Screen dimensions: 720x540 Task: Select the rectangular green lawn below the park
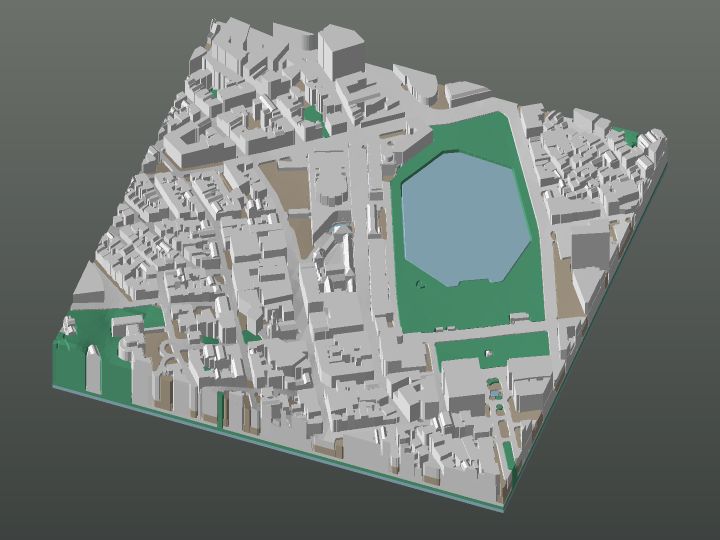(x=494, y=350)
